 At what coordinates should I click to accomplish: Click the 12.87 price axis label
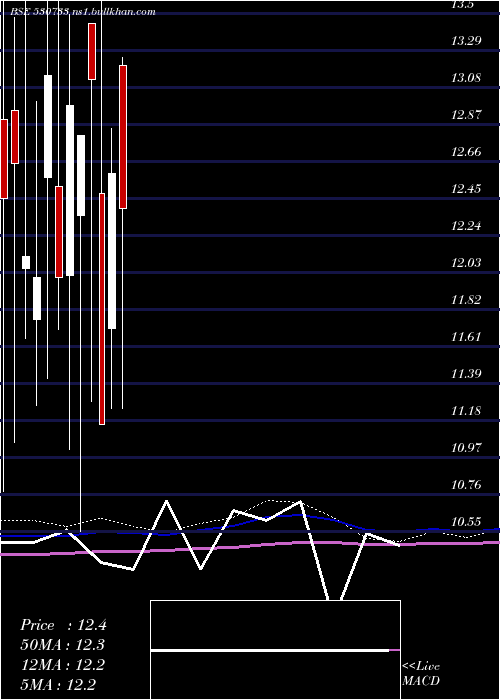466,115
